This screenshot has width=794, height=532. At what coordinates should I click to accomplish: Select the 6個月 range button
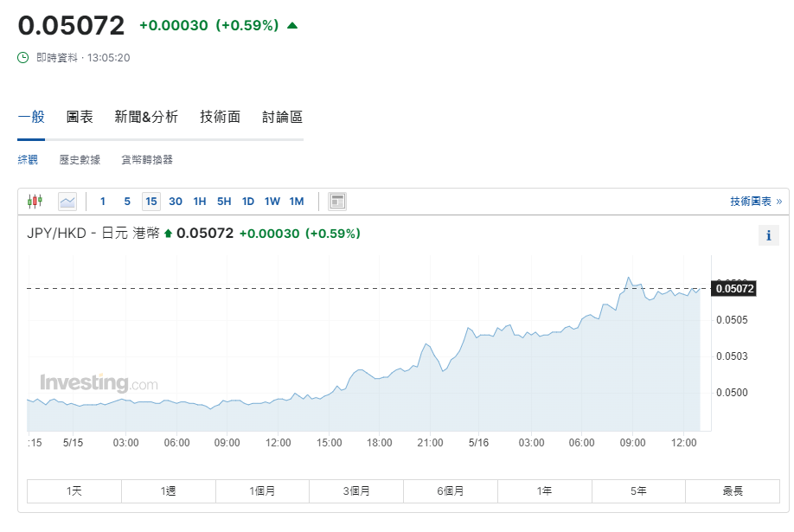tap(450, 490)
